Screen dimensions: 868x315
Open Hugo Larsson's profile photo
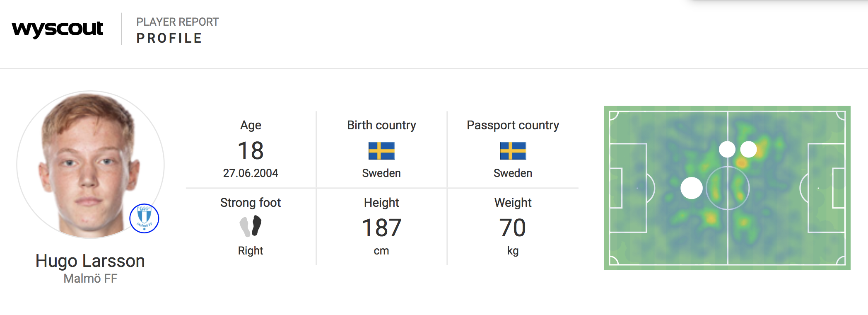pos(90,165)
